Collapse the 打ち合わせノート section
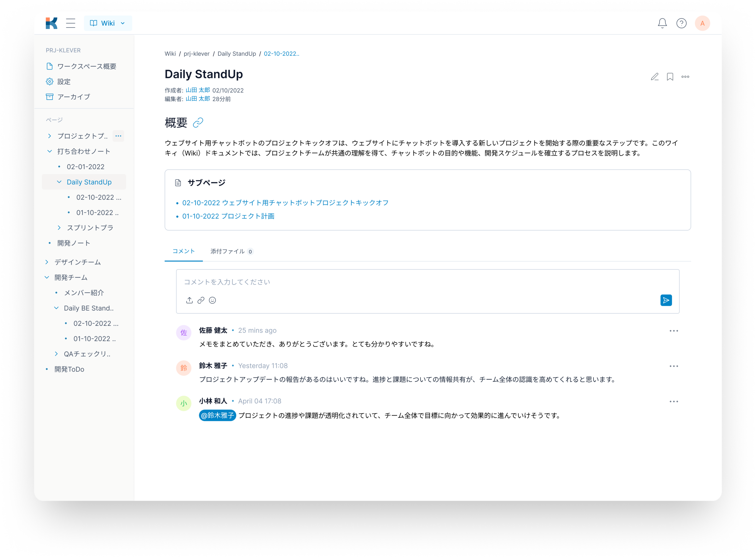Image resolution: width=756 pixels, height=558 pixels. [50, 151]
